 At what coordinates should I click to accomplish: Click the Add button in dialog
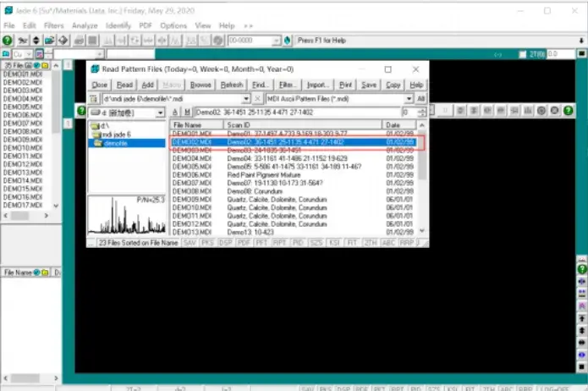148,85
